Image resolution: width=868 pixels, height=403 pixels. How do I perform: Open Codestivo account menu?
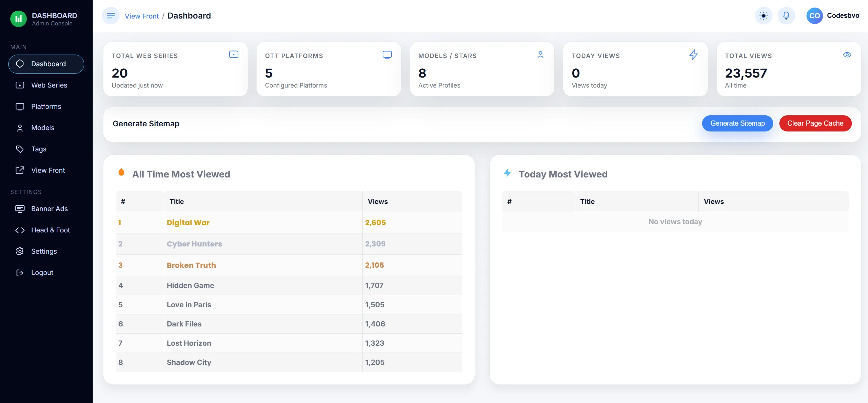843,15
